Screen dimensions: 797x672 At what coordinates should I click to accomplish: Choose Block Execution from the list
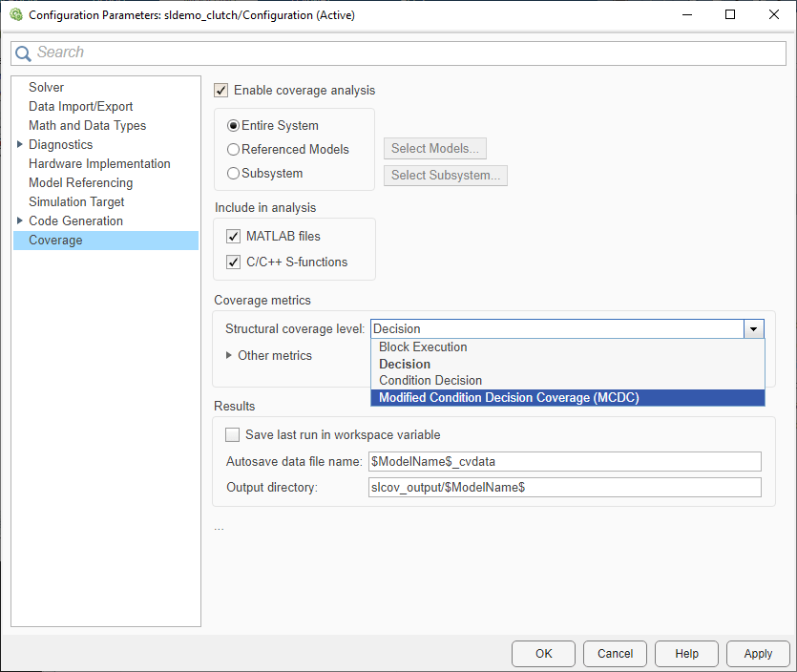[423, 347]
